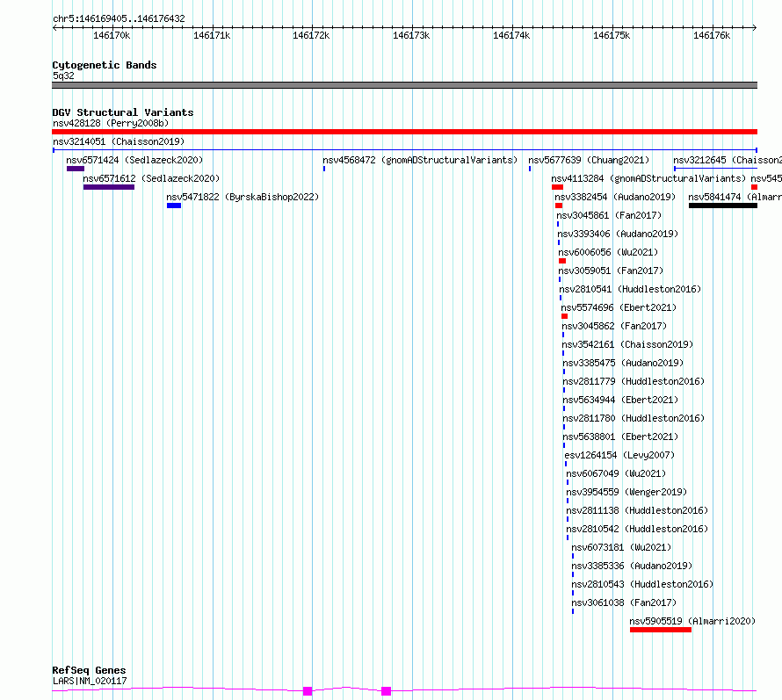Select the red nsv4113284 variant bar
The image size is (782, 700).
point(558,187)
